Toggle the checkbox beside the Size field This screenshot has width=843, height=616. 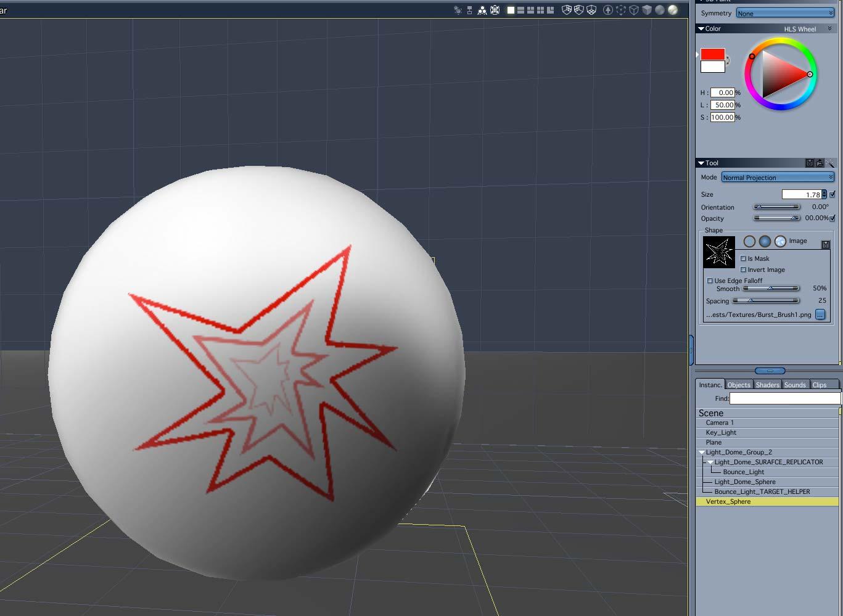833,195
